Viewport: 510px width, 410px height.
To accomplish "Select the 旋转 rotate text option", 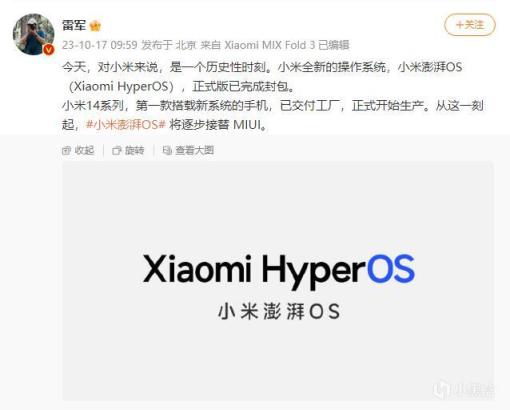I will (x=134, y=151).
